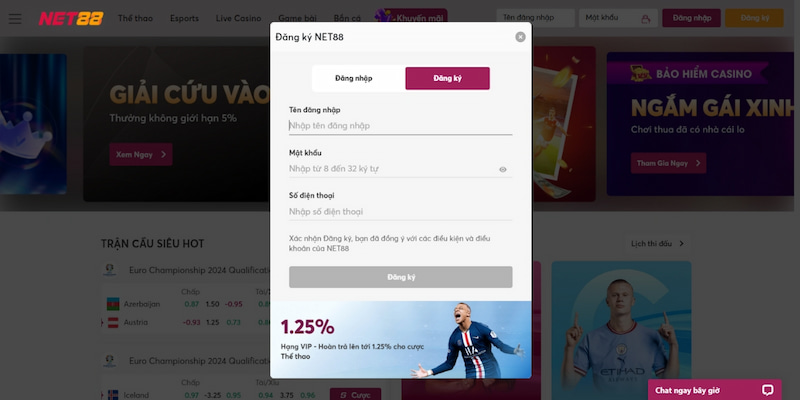
Task: Click the Mật khẩu field in dialog
Action: [393, 169]
